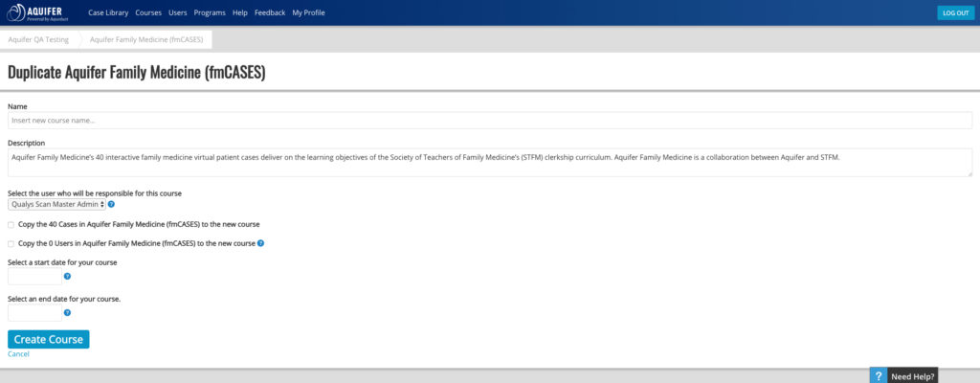
Task: Open help icon beside Copy 0 Users option
Action: point(260,243)
